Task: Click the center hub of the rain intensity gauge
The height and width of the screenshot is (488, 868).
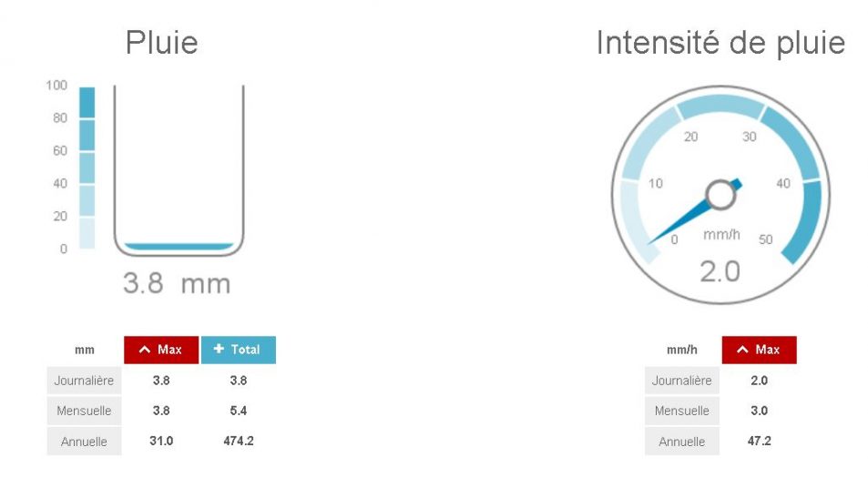Action: (720, 194)
